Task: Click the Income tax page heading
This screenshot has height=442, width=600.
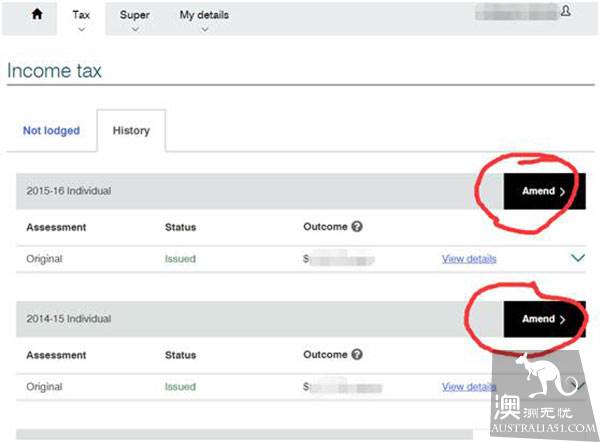Action: point(54,71)
